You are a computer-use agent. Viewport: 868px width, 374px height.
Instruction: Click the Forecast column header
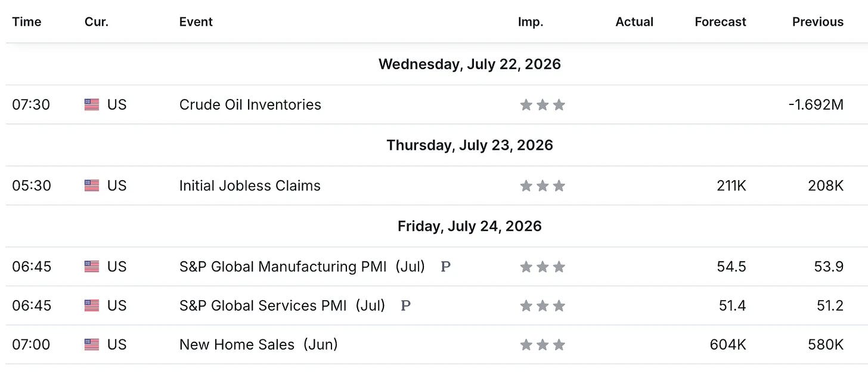720,22
